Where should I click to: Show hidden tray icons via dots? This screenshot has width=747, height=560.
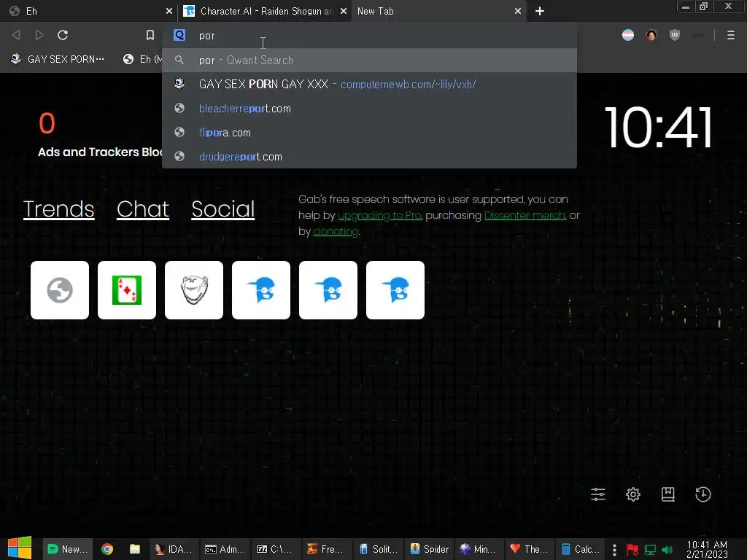pos(614,550)
